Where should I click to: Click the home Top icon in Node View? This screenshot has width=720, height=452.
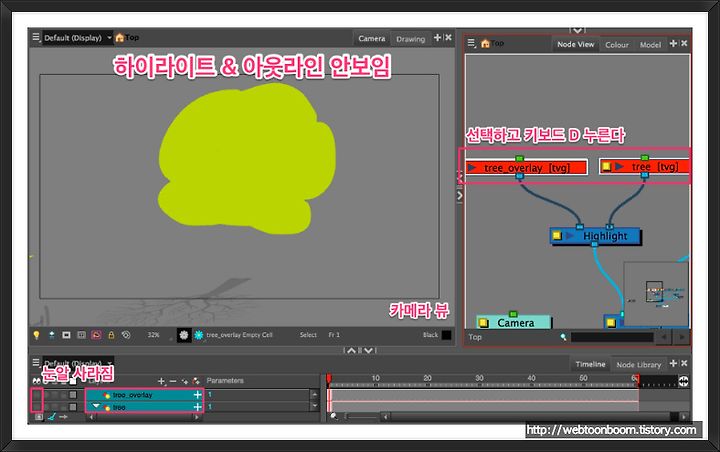[x=485, y=44]
